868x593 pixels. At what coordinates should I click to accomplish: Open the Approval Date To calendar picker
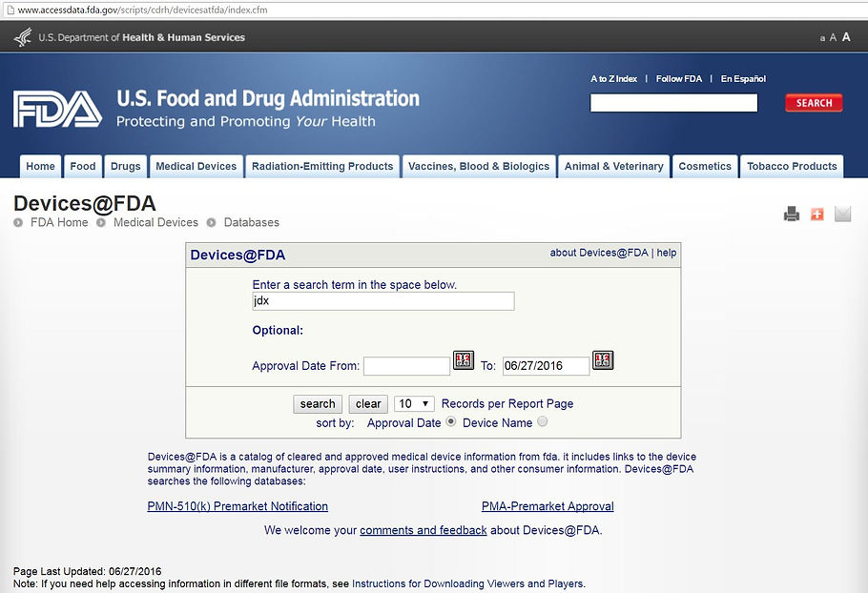[x=603, y=360]
